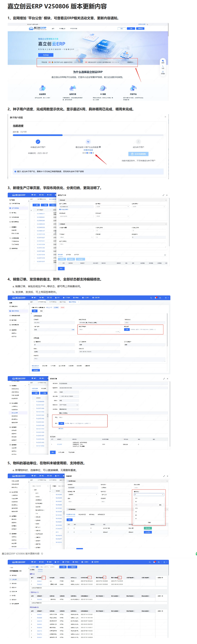Open the 生产类型 dropdown in production order form
Screen dimensions: 197x644
(x=112, y=207)
